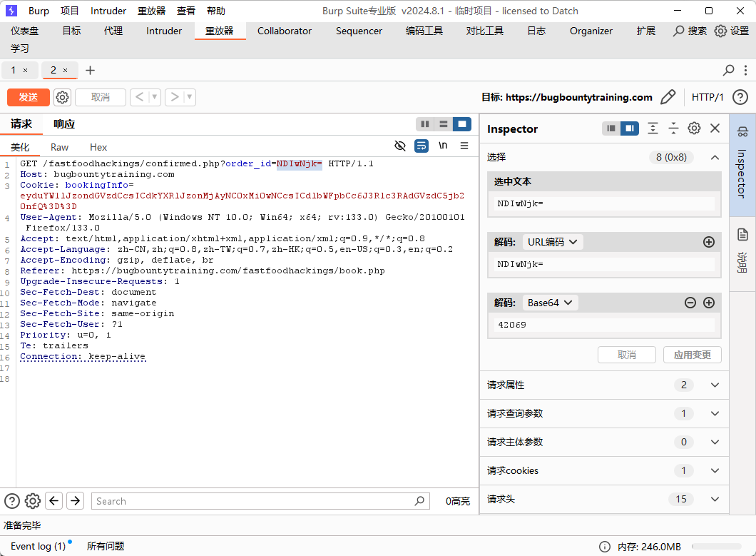Edit target with the pencil icon
Screen dimensions: 756x556
[668, 98]
